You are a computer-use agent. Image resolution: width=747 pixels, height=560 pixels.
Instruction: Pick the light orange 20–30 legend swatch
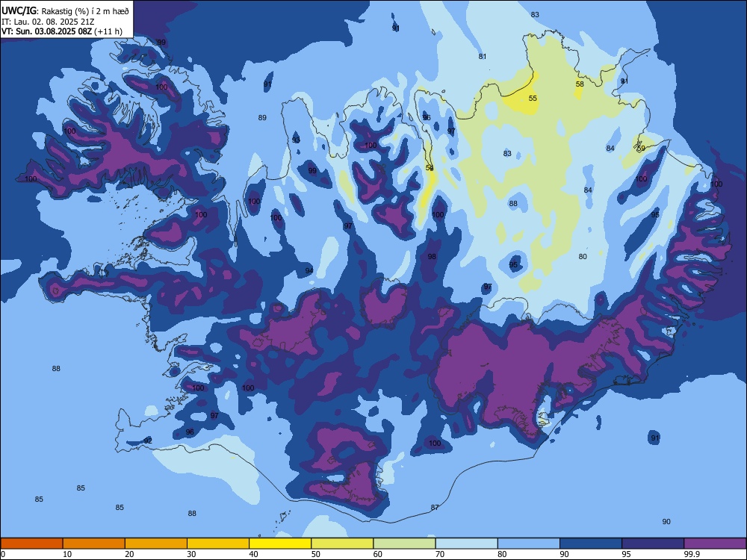pos(156,544)
